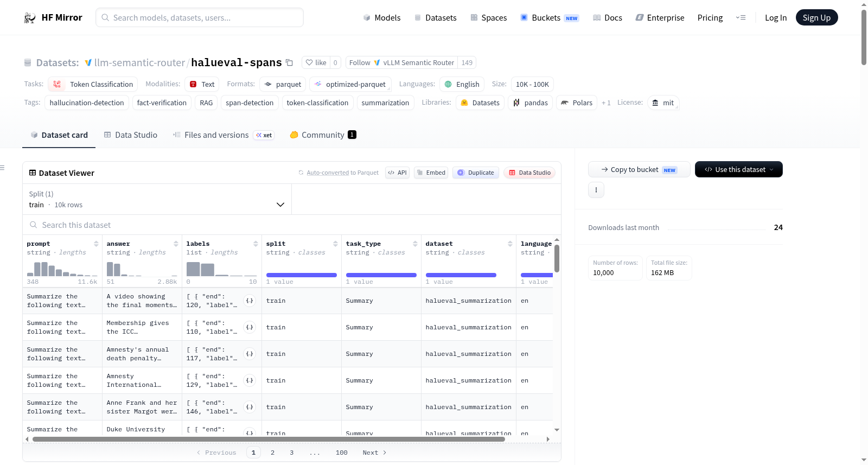
Task: Follow vLLM Semantic Router
Action: pos(401,62)
